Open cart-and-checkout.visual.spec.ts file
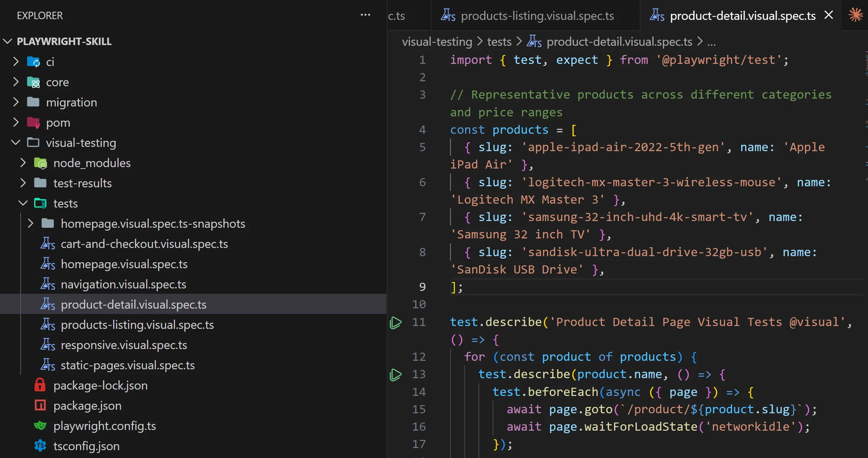 coord(144,244)
